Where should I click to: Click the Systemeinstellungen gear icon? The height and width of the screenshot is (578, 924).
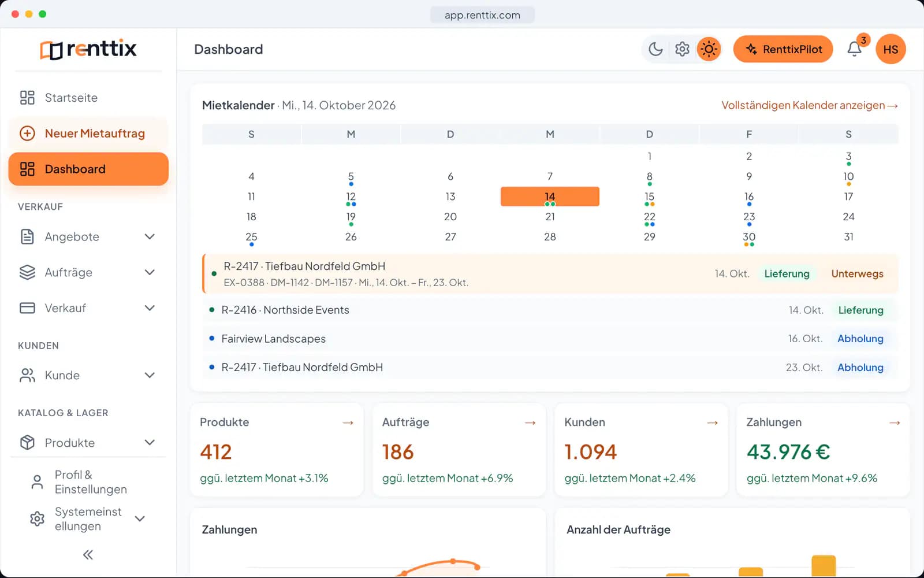click(37, 518)
